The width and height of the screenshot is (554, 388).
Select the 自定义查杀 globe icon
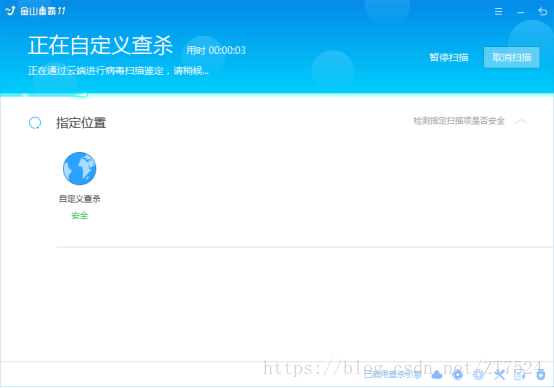[x=79, y=169]
